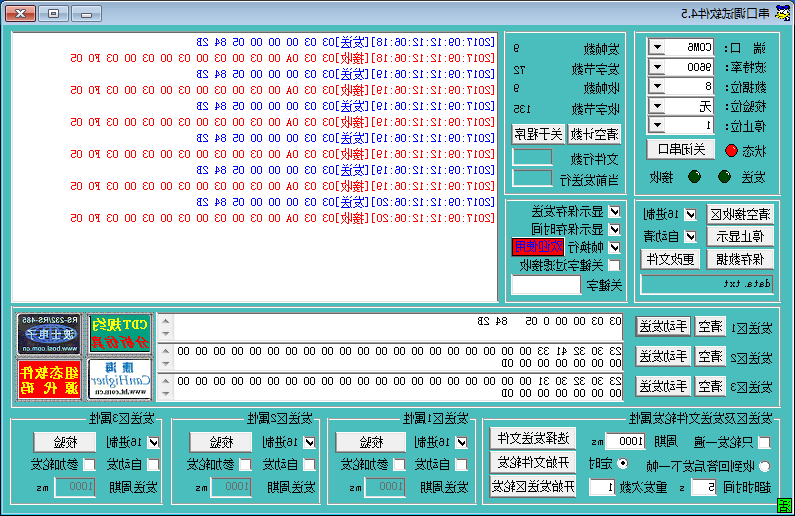This screenshot has width=795, height=516.
Task: Click the 关闭串口 button
Action: point(681,150)
